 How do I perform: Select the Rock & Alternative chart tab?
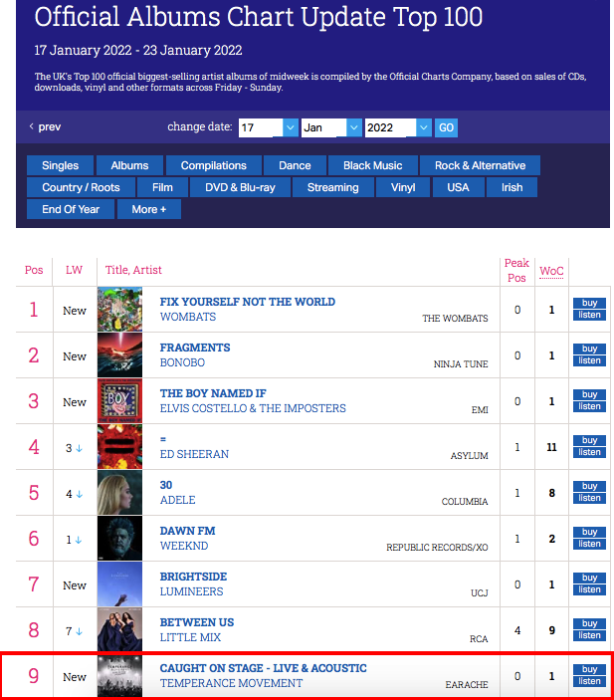tap(480, 165)
